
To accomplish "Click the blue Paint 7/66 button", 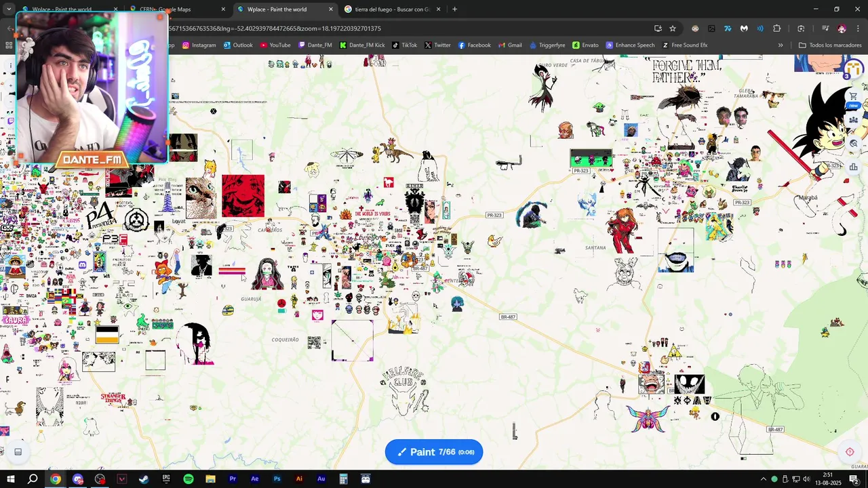I will (x=434, y=452).
